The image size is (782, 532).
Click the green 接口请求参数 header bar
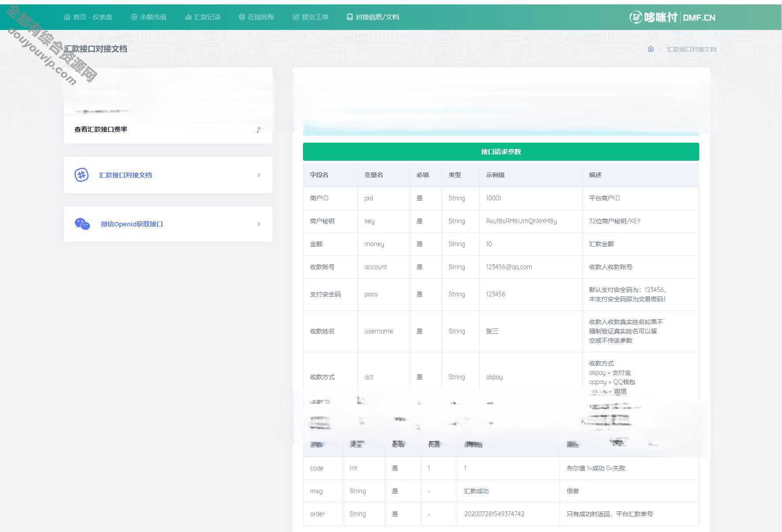pyautogui.click(x=501, y=151)
